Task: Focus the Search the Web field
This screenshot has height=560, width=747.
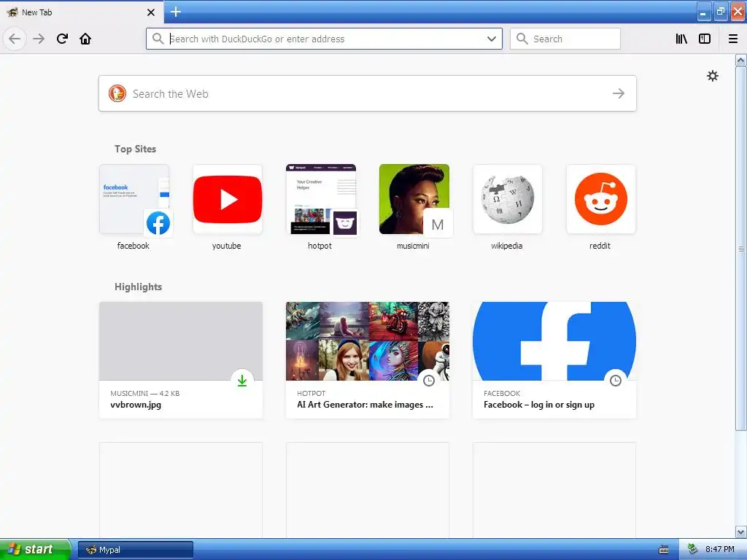Action: pyautogui.click(x=368, y=93)
